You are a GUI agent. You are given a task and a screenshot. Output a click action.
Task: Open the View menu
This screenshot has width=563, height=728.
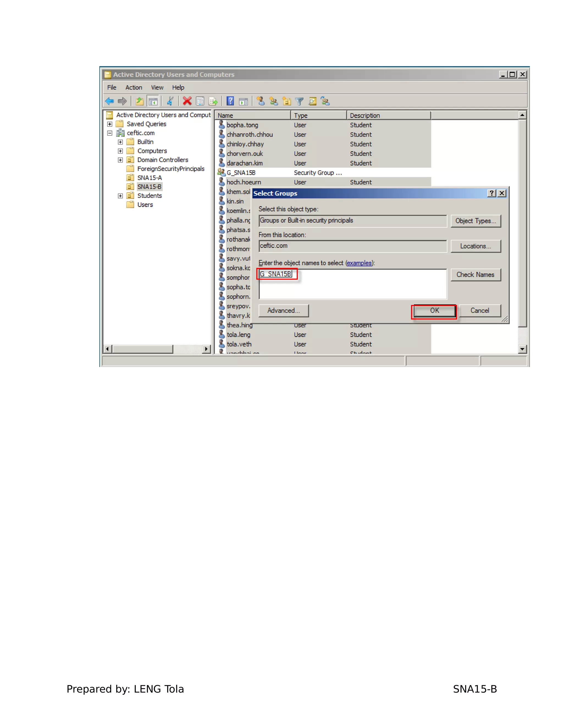pyautogui.click(x=157, y=87)
